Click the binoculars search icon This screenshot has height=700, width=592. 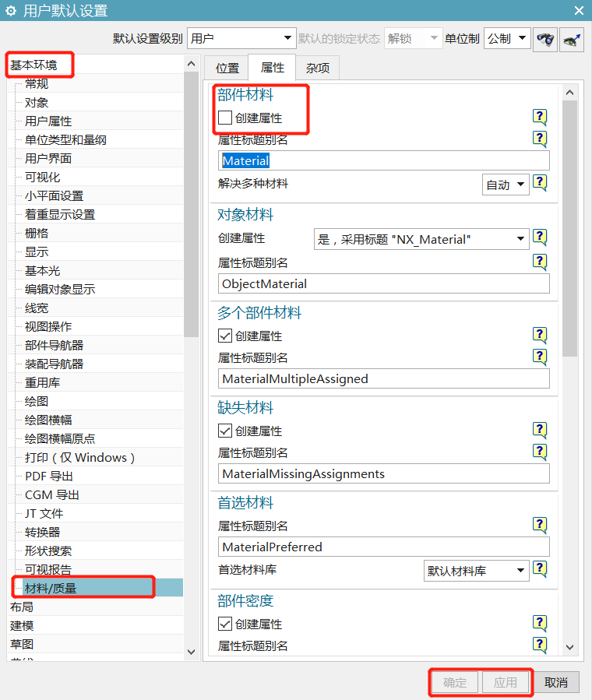click(545, 39)
